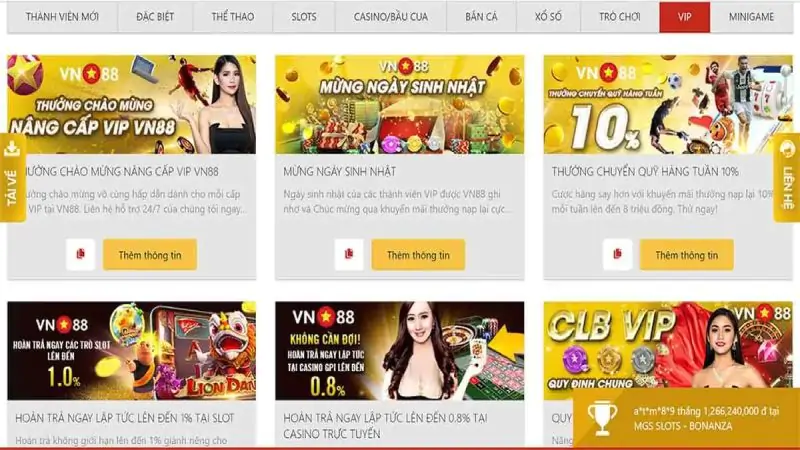Click copy icon under VIP upgrade promotion
800x450 pixels.
click(81, 254)
